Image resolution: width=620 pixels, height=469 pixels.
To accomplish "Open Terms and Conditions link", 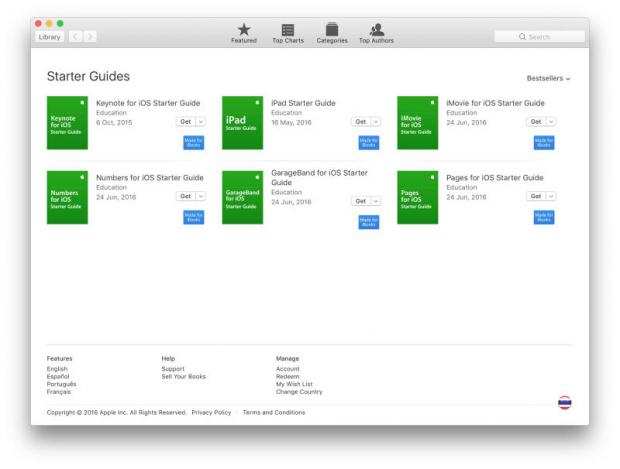I will 274,412.
